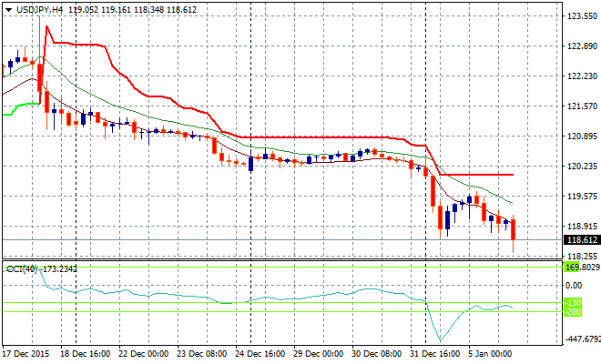Click the 24 Dec 16:00 time label
Viewport: 601px width, 364px height.
(x=260, y=353)
